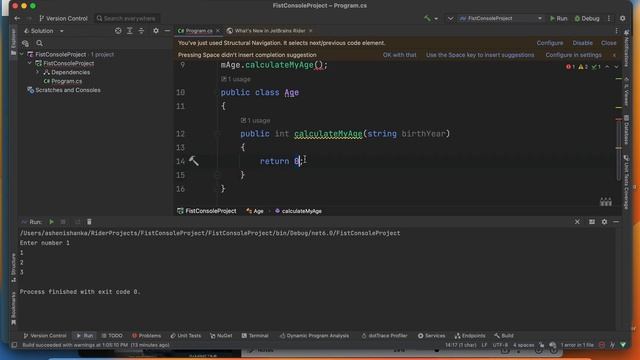This screenshot has height=360, width=640.
Task: Click the trash icon in the Run panel toolbar
Action: coord(89,222)
